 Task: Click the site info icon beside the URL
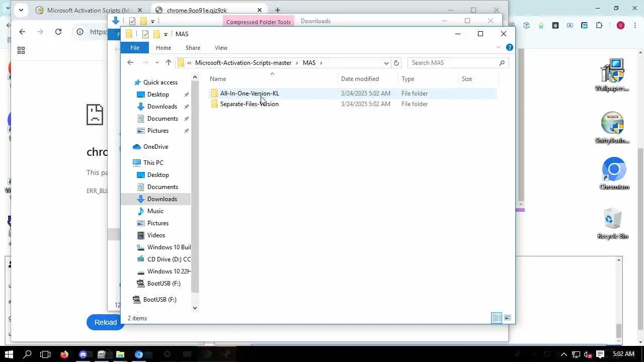[x=80, y=32]
